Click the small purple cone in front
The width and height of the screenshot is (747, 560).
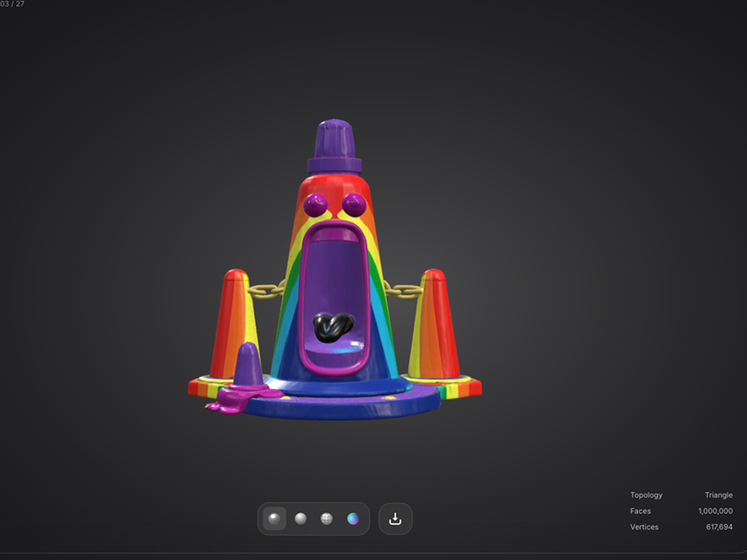[x=248, y=365]
